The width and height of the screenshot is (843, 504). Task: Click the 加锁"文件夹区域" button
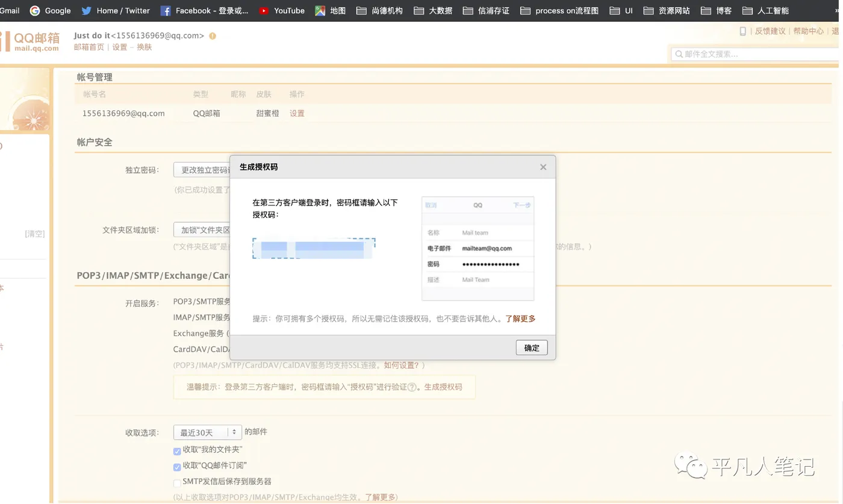(x=202, y=230)
